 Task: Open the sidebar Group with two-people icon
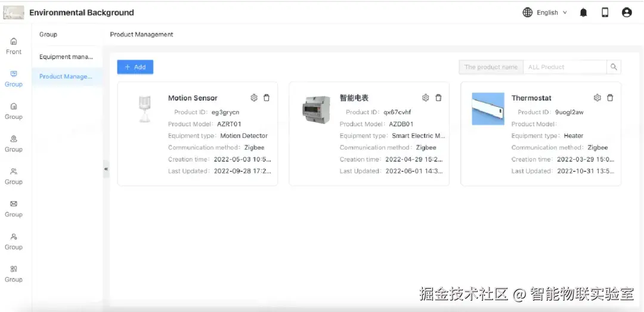point(14,177)
